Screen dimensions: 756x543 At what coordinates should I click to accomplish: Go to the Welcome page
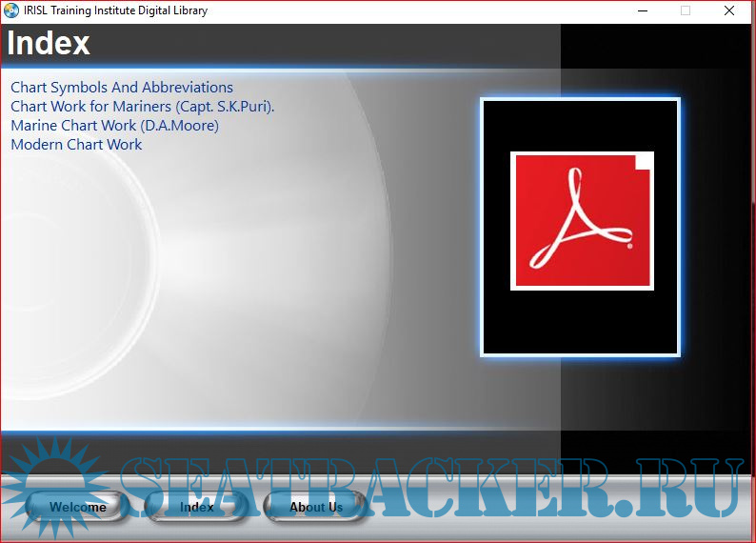coord(78,507)
